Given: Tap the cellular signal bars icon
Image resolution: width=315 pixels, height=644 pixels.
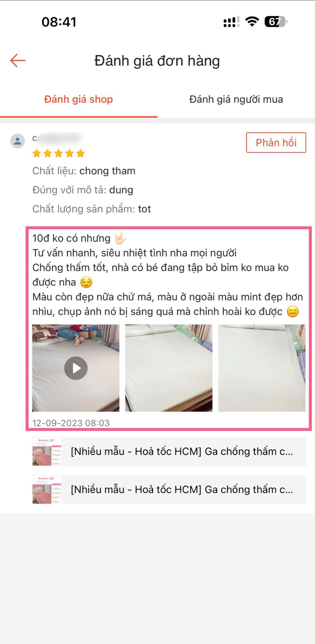Looking at the screenshot, I should tap(231, 22).
